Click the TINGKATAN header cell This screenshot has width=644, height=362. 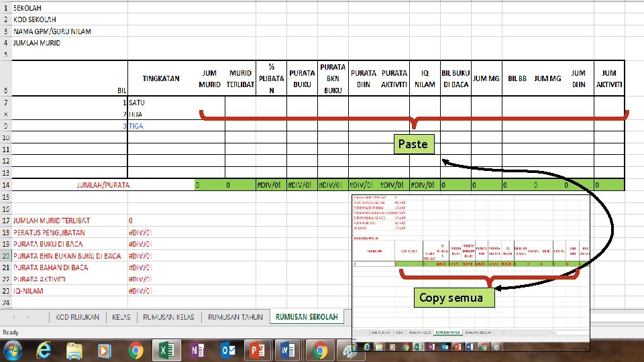coord(161,78)
